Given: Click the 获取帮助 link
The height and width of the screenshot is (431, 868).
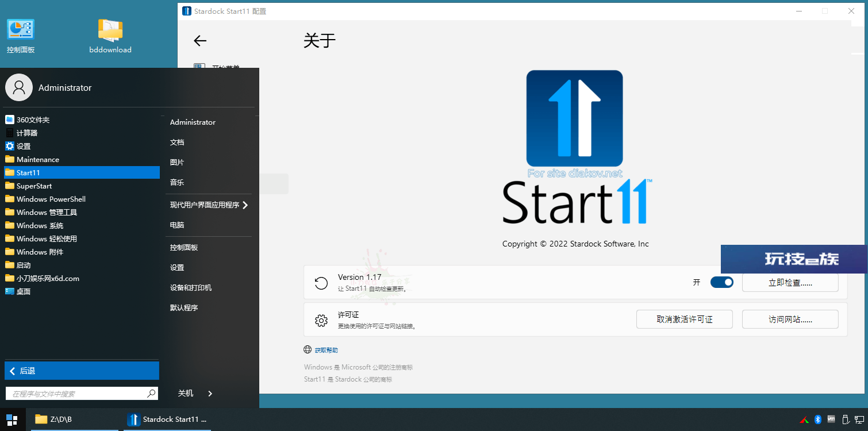Looking at the screenshot, I should 326,350.
